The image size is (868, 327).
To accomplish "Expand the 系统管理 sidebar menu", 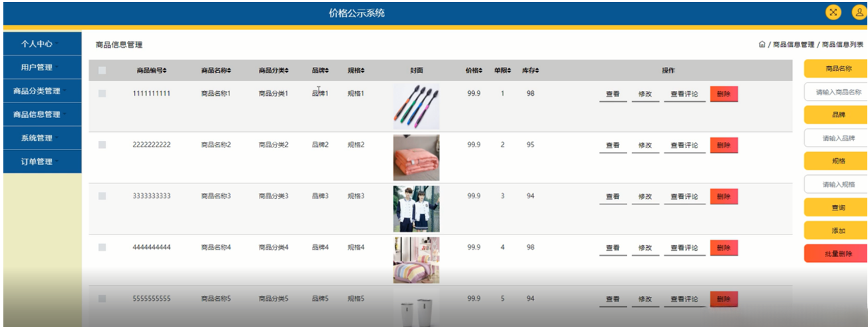I will click(42, 137).
